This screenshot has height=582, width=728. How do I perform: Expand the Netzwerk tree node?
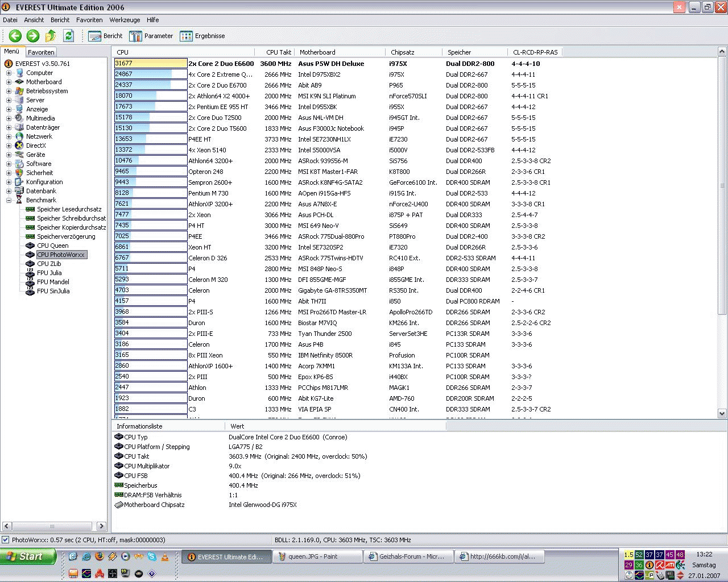tap(9, 136)
